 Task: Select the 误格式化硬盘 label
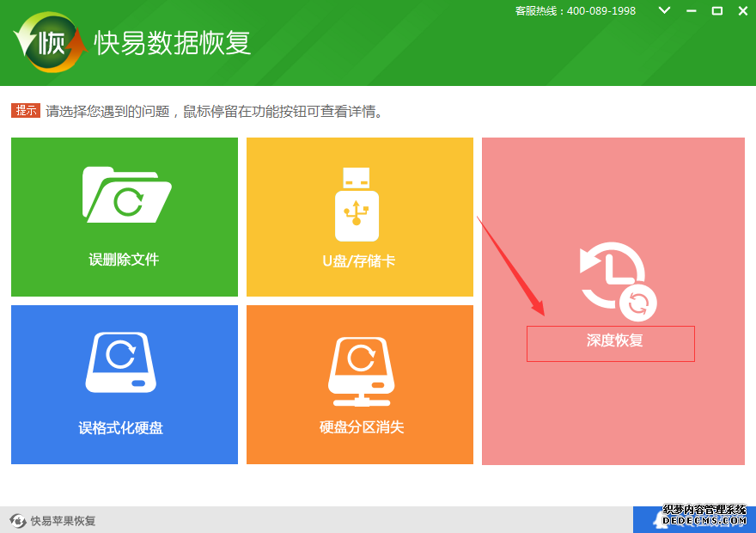(120, 427)
